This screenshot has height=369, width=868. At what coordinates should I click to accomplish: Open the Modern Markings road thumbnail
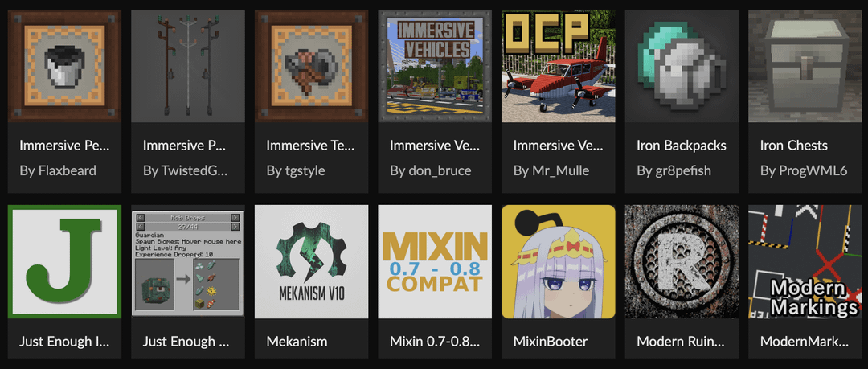pos(805,261)
